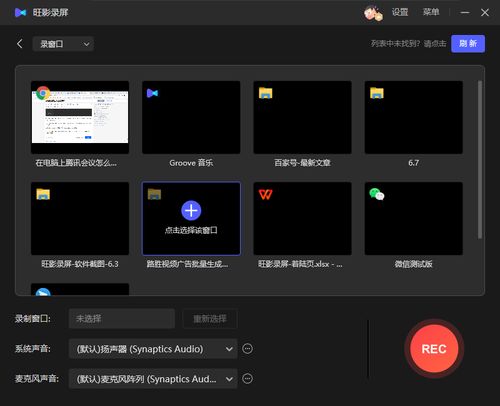Start recording with the REC button
Screen dimensions: 500x406
tap(434, 349)
